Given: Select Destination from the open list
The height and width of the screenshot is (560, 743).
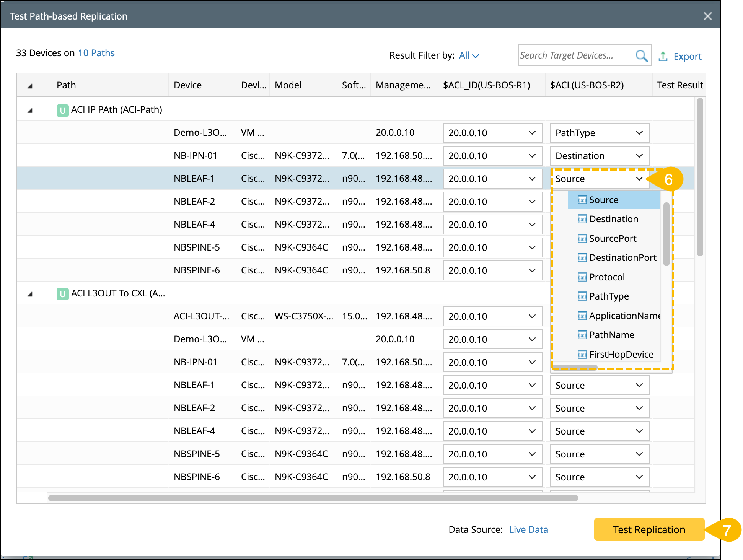Looking at the screenshot, I should pos(613,219).
